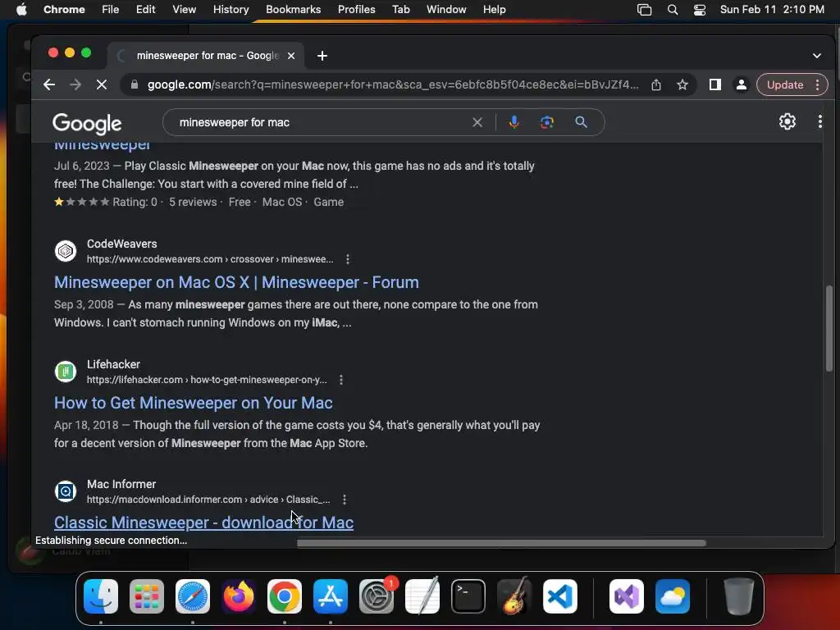840x630 pixels.
Task: Open the Profiles menu
Action: coord(356,10)
